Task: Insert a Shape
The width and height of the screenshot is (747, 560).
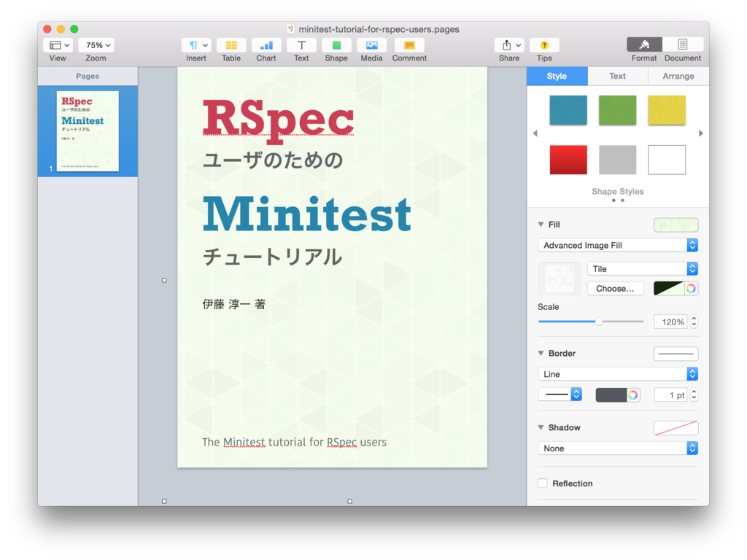Action: pyautogui.click(x=336, y=45)
